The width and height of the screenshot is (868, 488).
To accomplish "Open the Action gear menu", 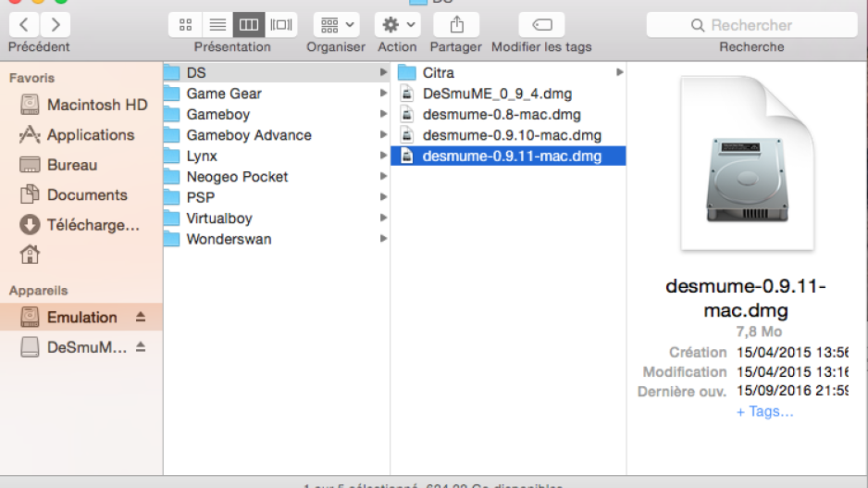I will [x=398, y=25].
